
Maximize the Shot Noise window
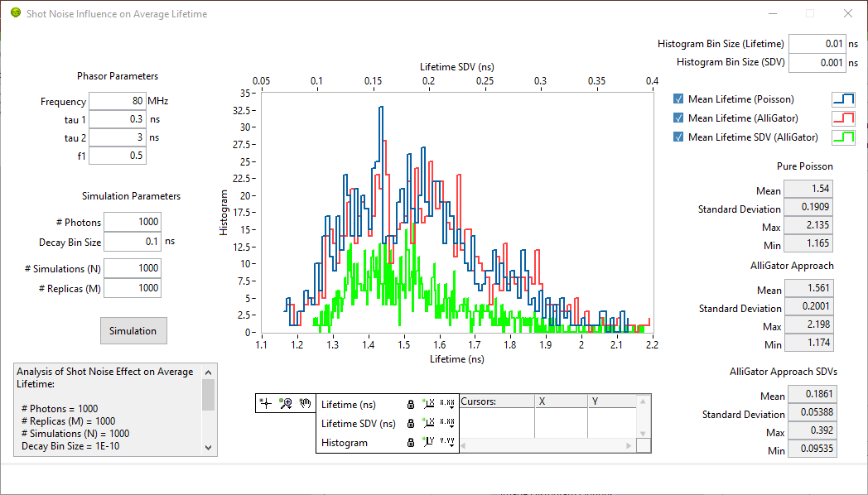(810, 13)
